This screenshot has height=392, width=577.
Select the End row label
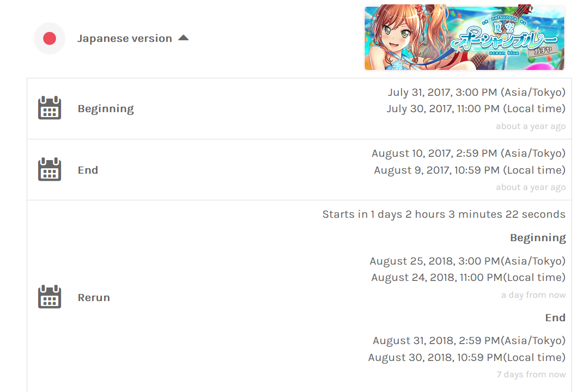(x=88, y=169)
